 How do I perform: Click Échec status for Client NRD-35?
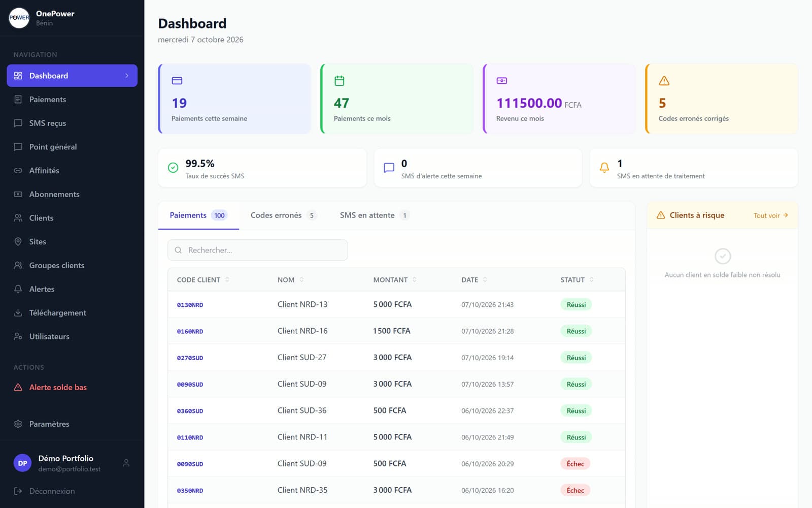coord(576,490)
